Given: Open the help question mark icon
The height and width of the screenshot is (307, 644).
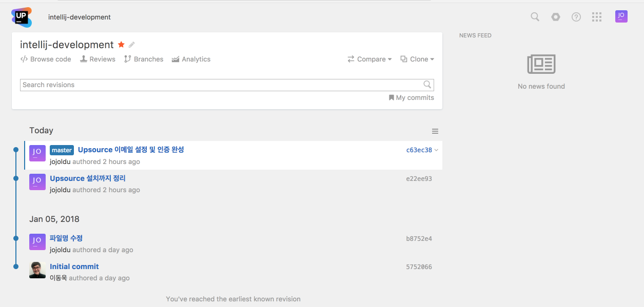Looking at the screenshot, I should [x=576, y=17].
